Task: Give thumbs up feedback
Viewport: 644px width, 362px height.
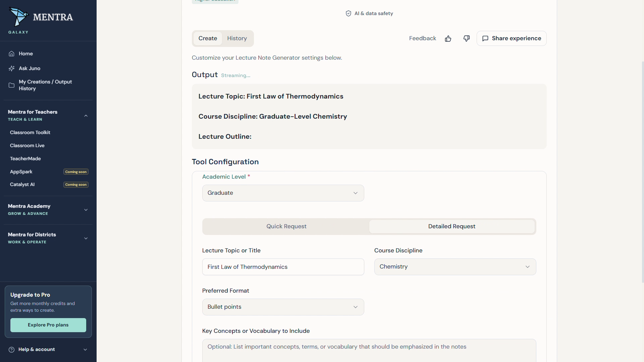Action: pos(448,39)
